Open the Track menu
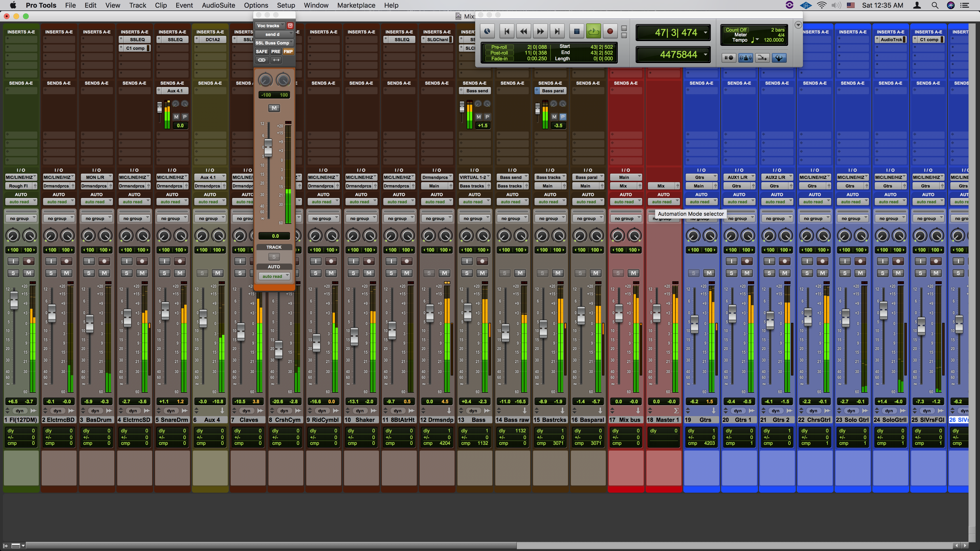The image size is (980, 551). [137, 5]
